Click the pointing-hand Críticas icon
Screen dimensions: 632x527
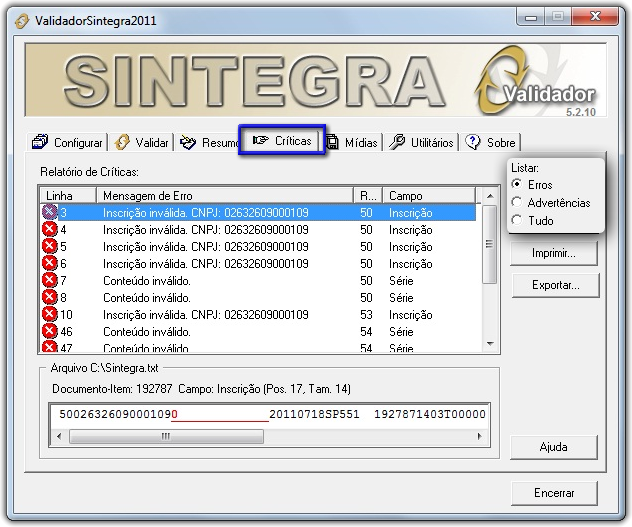(x=260, y=140)
